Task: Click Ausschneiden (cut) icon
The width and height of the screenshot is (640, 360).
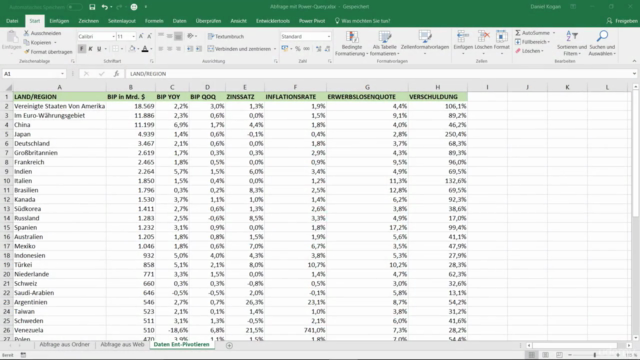Action: pos(27,33)
